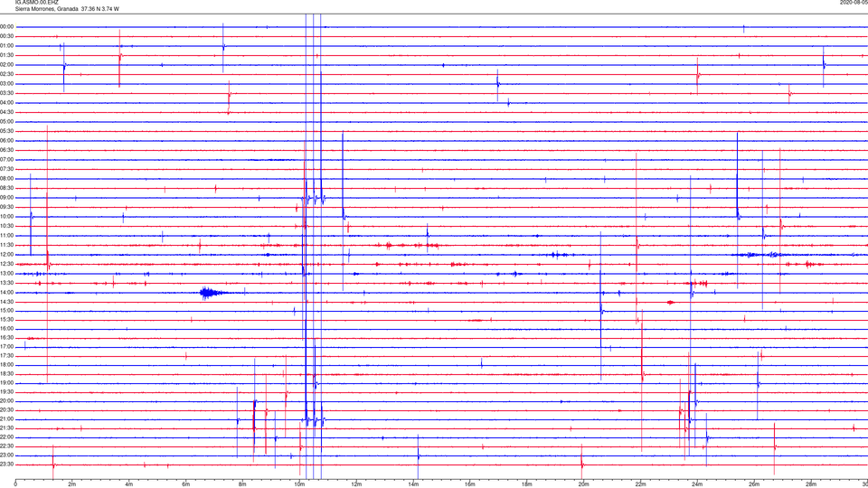Image resolution: width=868 pixels, height=488 pixels.
Task: Click the 07:00 trace time label
Action: point(7,159)
